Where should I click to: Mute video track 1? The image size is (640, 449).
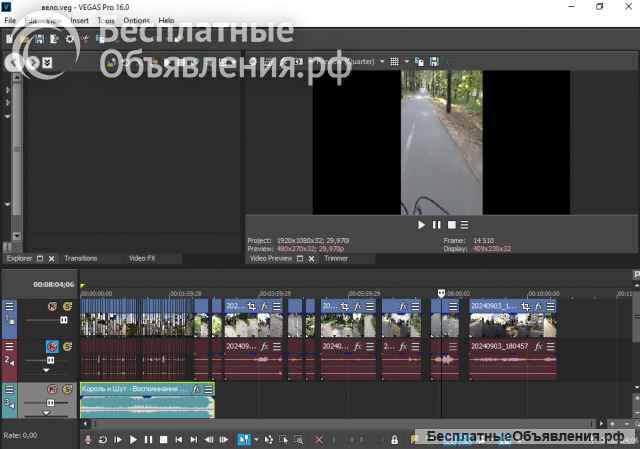52,307
